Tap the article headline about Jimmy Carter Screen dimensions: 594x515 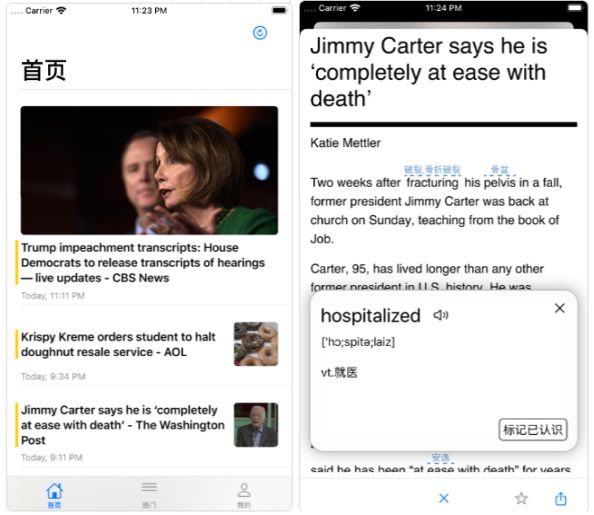point(429,72)
